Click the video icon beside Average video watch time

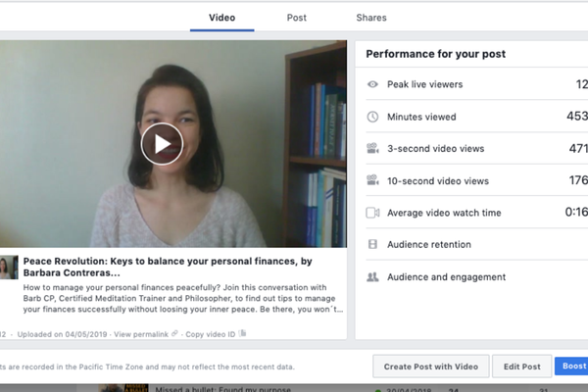(x=372, y=213)
